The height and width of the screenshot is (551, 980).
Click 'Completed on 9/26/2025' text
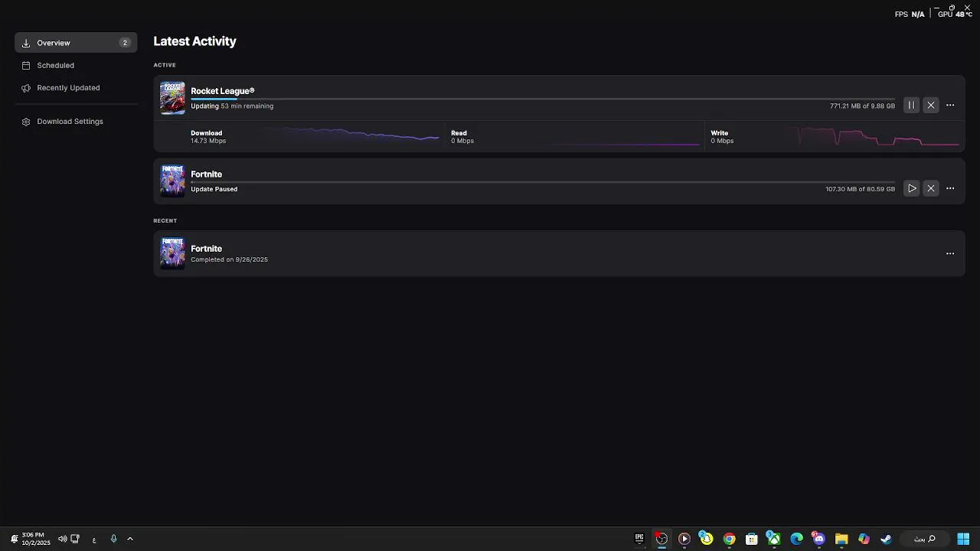click(229, 259)
